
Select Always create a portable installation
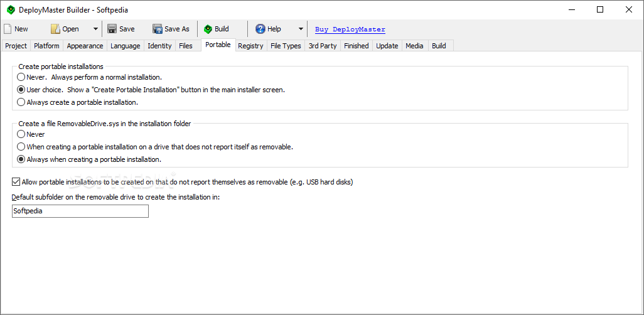point(21,102)
